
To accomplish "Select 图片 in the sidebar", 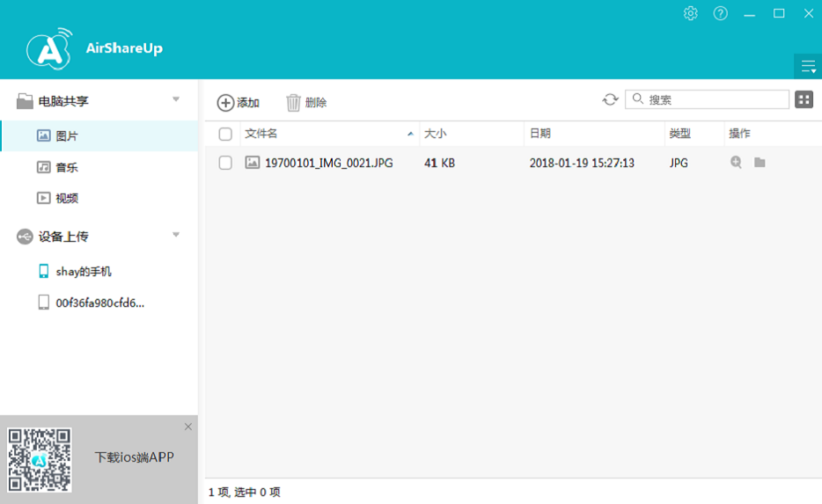I will click(x=99, y=136).
